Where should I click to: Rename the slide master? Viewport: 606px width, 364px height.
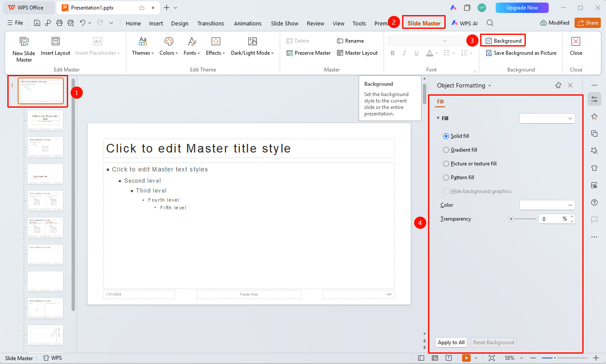pos(350,41)
